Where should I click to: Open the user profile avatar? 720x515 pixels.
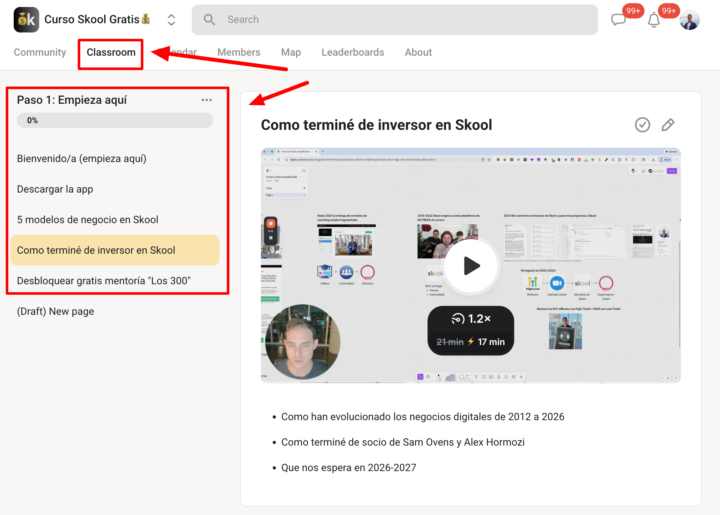point(689,20)
